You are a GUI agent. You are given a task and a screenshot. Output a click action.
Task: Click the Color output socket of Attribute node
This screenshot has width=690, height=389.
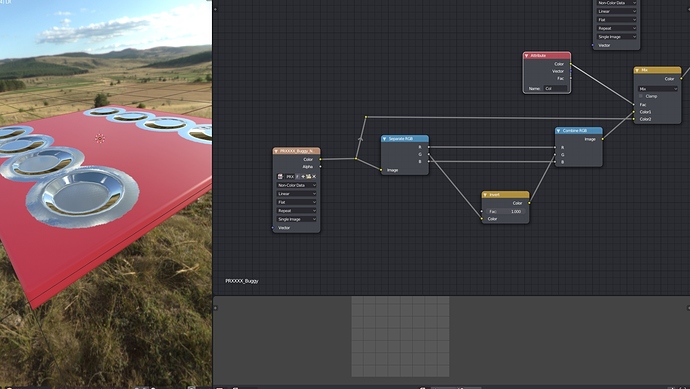point(571,64)
